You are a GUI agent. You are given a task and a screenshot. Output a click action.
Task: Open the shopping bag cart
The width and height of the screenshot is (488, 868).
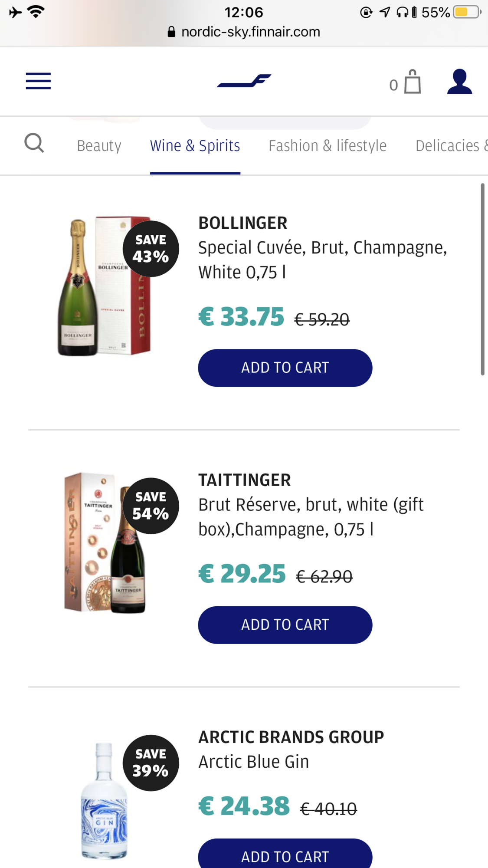pos(405,82)
